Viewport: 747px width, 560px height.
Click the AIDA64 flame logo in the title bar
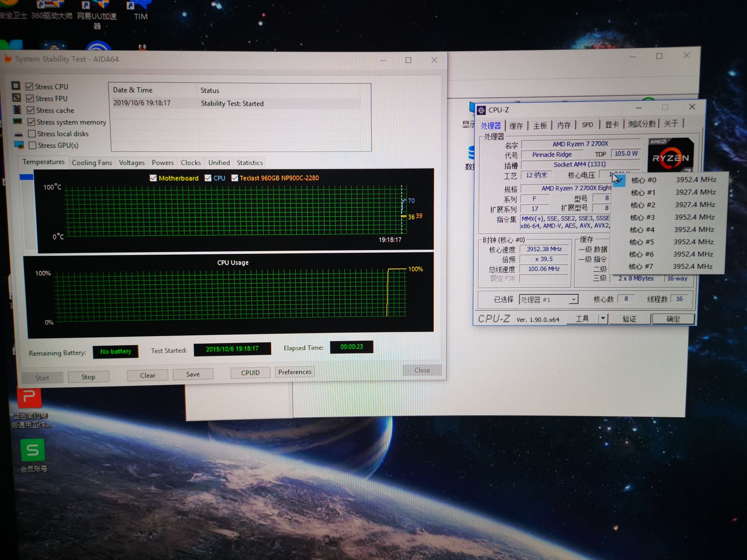click(x=9, y=59)
